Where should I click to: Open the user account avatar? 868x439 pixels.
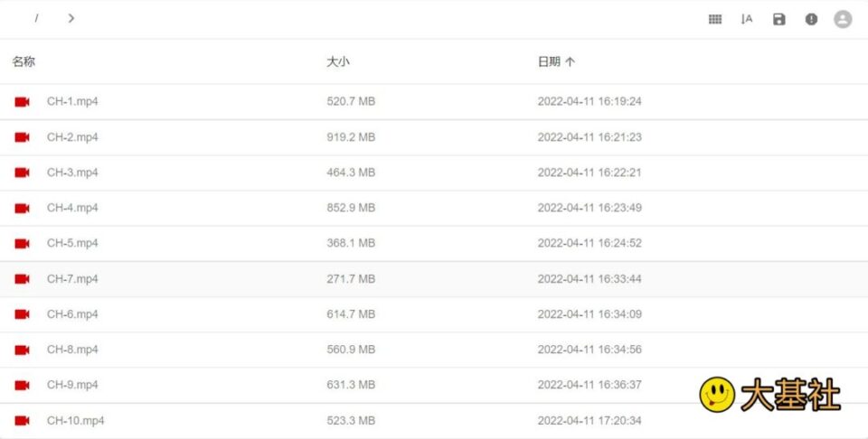[x=843, y=19]
